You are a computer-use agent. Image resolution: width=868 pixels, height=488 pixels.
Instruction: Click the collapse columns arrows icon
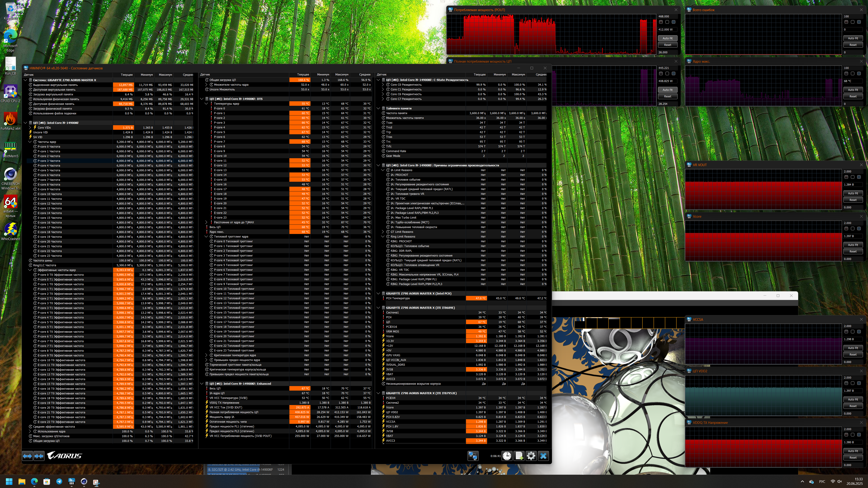[x=39, y=456]
